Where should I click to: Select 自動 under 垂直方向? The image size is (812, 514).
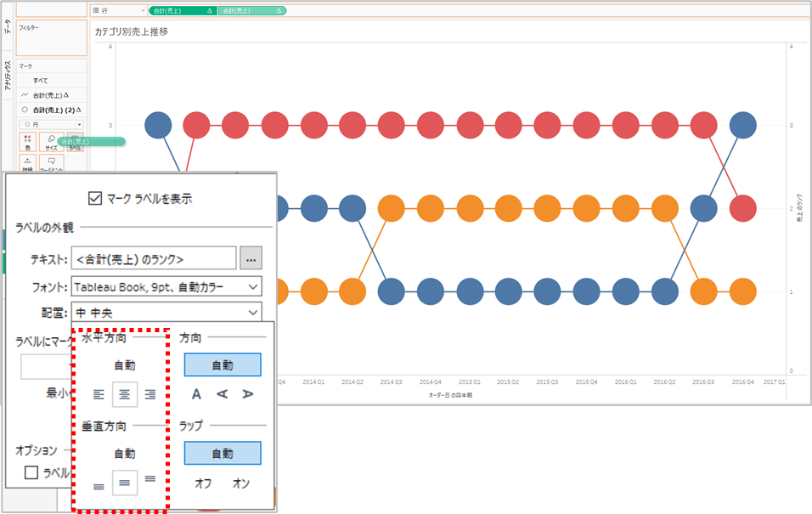(x=125, y=454)
